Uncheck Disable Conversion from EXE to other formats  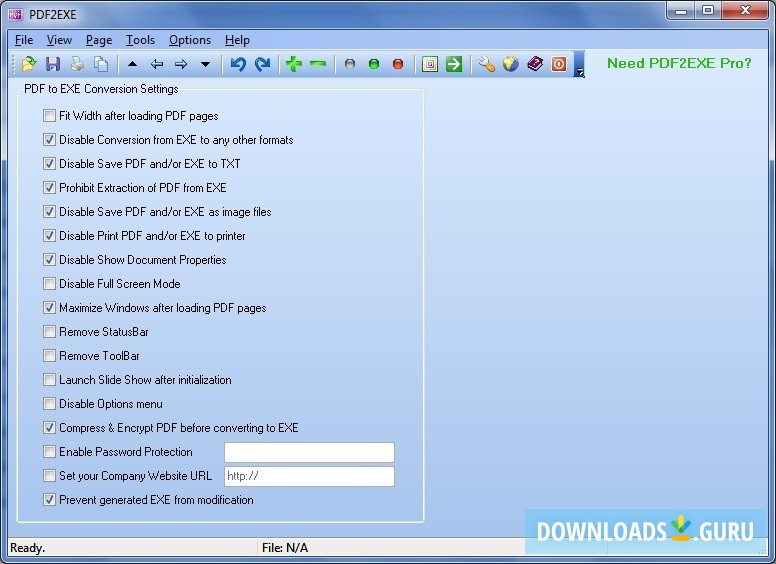pyautogui.click(x=49, y=140)
